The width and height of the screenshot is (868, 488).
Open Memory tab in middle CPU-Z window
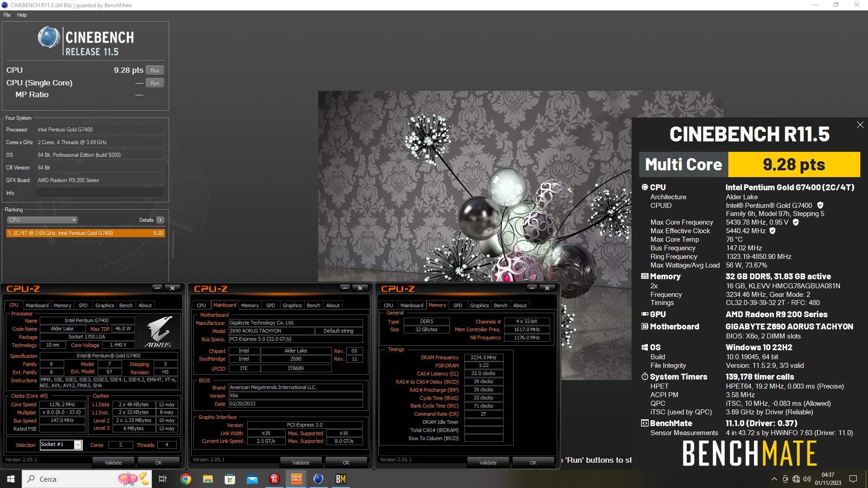click(x=250, y=305)
